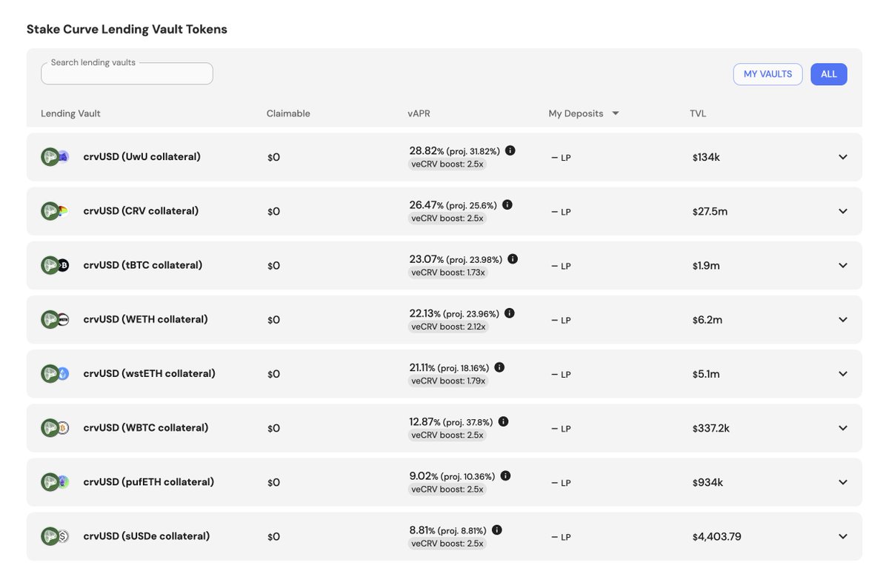Expand the crvUSD (wstETH collateral) row
Screen dimensions: 889x588
[x=843, y=374]
